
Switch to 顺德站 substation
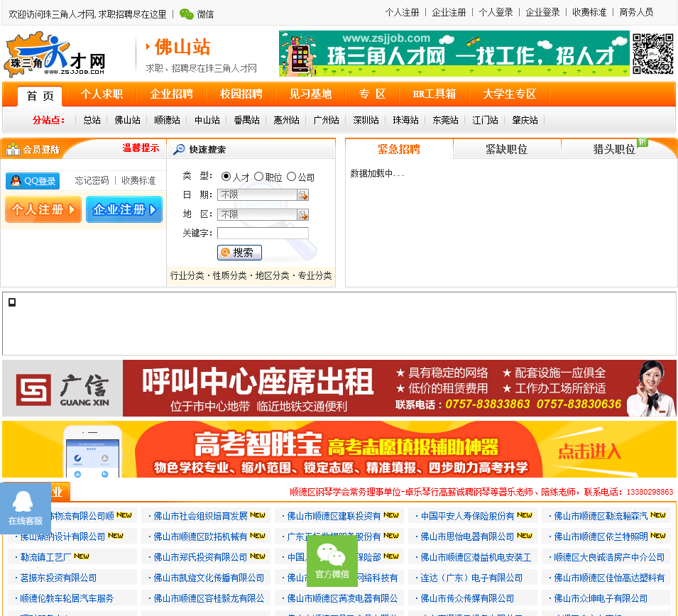167,120
